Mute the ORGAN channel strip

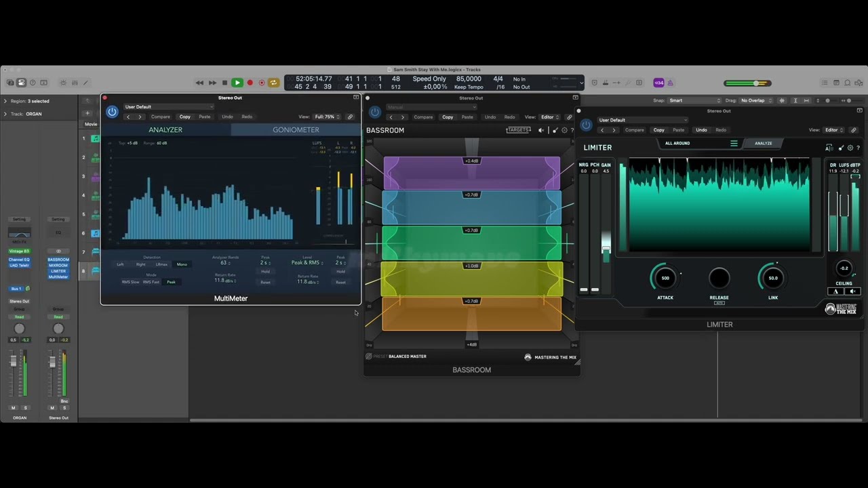13,408
